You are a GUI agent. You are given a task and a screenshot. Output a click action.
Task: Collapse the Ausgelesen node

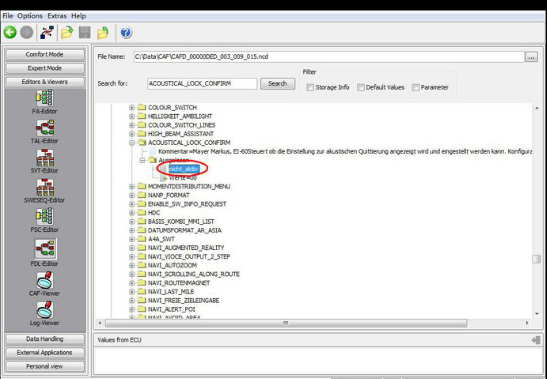click(142, 160)
